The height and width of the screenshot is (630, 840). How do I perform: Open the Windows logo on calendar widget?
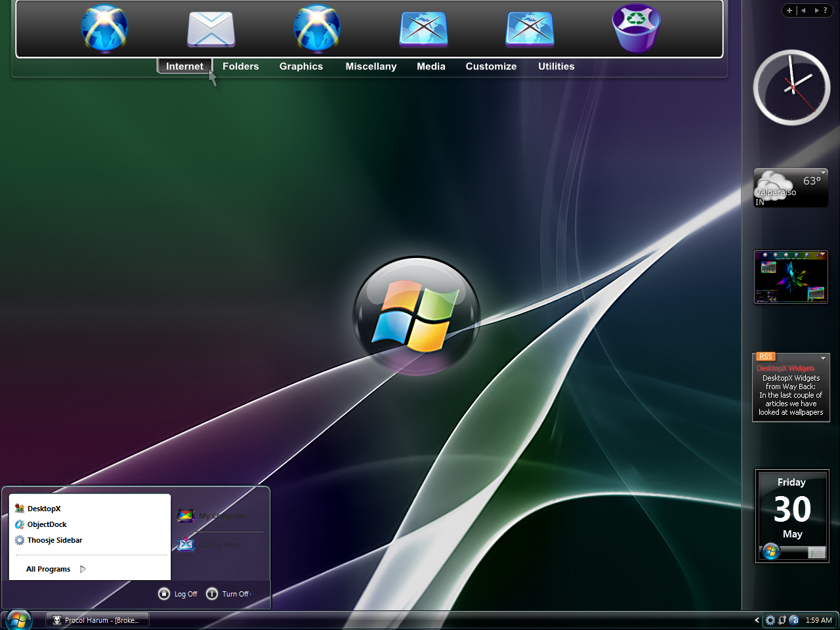tap(770, 552)
